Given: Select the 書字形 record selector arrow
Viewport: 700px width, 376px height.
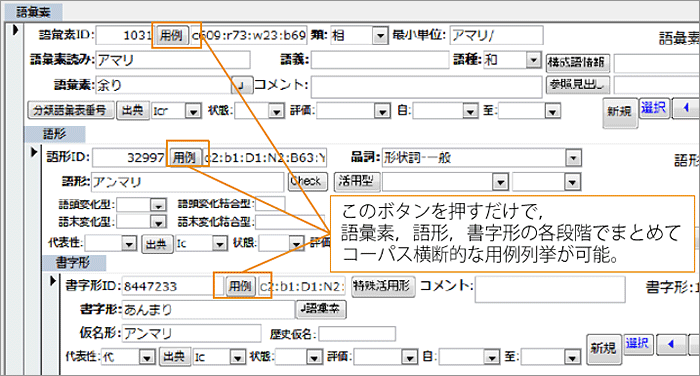Looking at the screenshot, I should (x=52, y=281).
